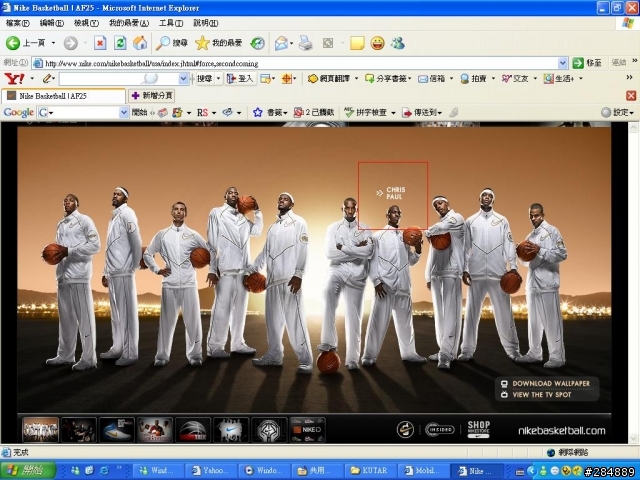Click the Yahoo toolbar sign-in button
The width and height of the screenshot is (640, 480).
pyautogui.click(x=241, y=78)
